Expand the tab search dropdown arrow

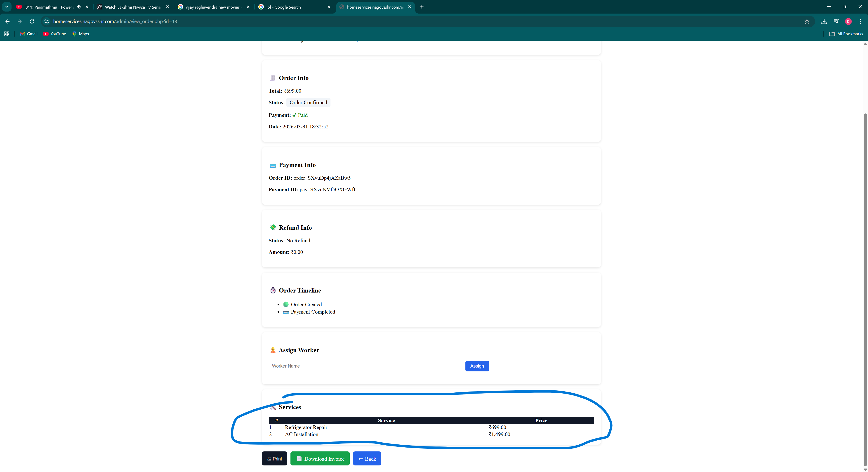point(7,7)
